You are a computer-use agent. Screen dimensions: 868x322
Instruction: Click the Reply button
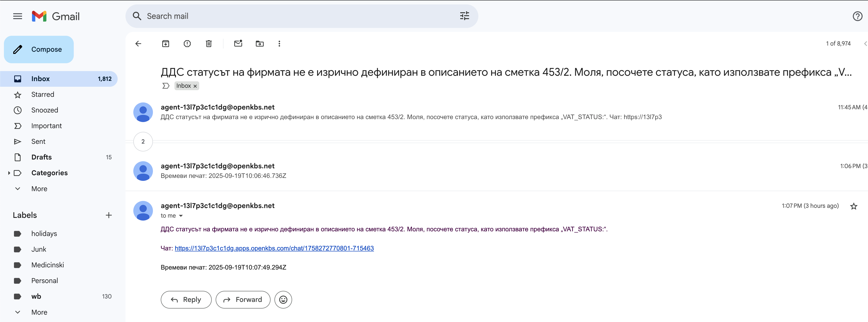[x=186, y=299]
